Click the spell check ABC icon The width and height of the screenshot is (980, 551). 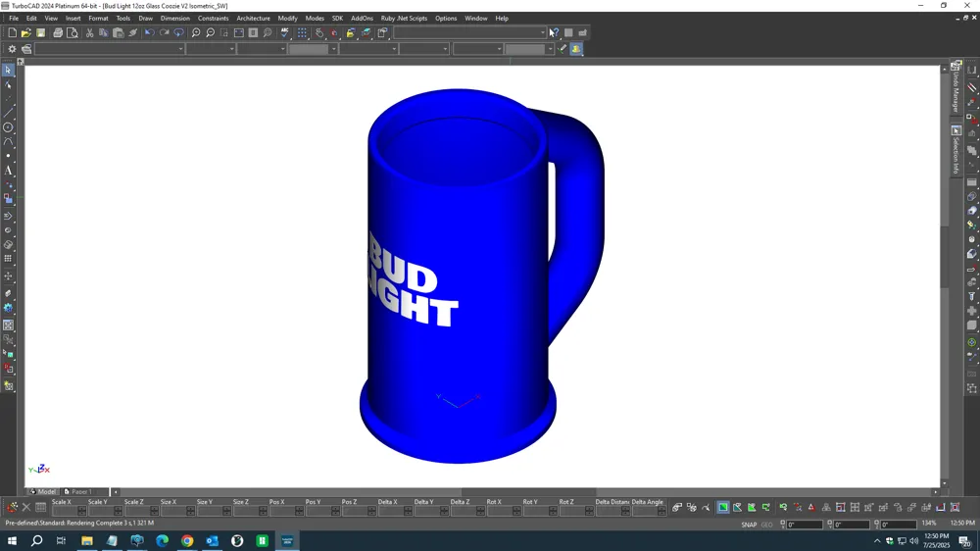pos(285,32)
